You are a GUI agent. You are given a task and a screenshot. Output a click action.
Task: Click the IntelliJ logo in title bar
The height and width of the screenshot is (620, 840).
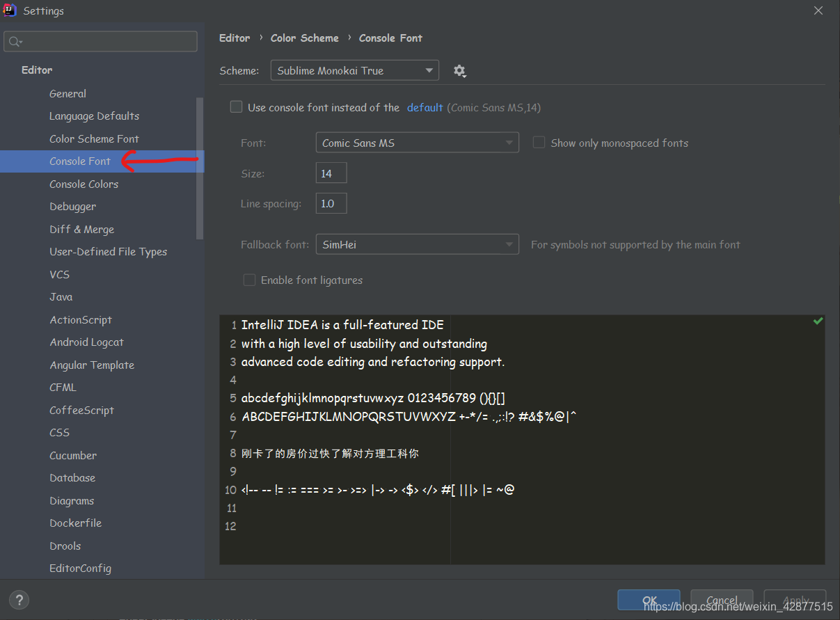point(10,10)
